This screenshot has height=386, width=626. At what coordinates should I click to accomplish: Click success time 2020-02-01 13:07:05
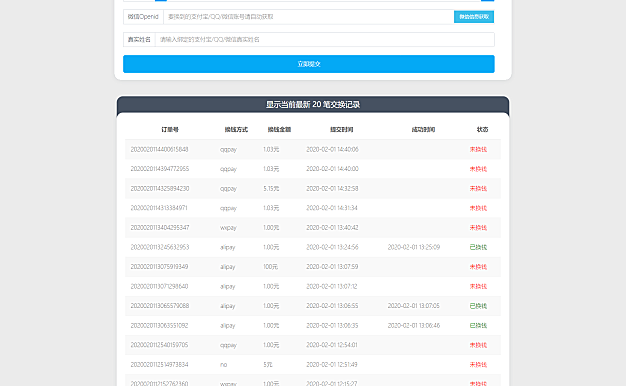click(x=414, y=306)
